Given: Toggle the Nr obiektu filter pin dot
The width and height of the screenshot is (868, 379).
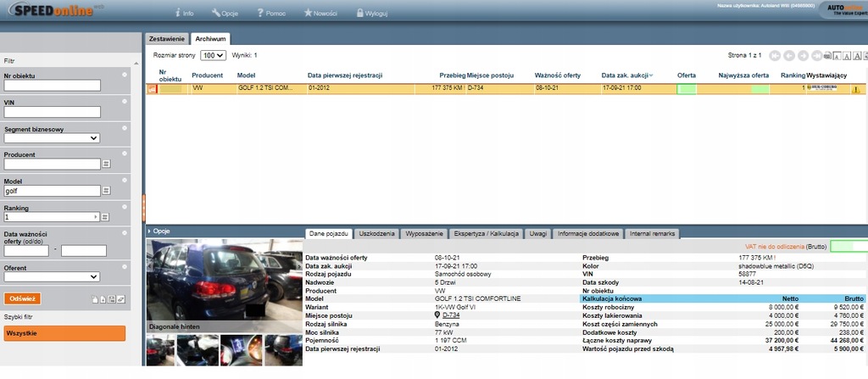Looking at the screenshot, I should point(125,75).
